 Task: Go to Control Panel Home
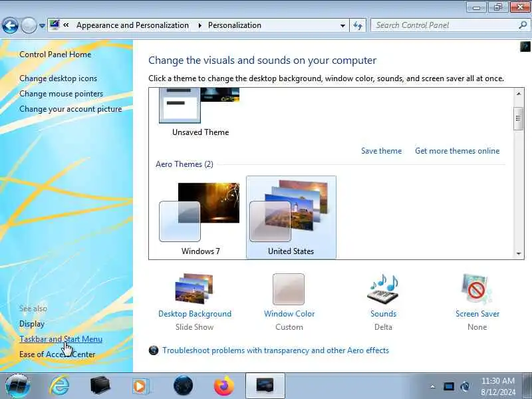(x=55, y=55)
